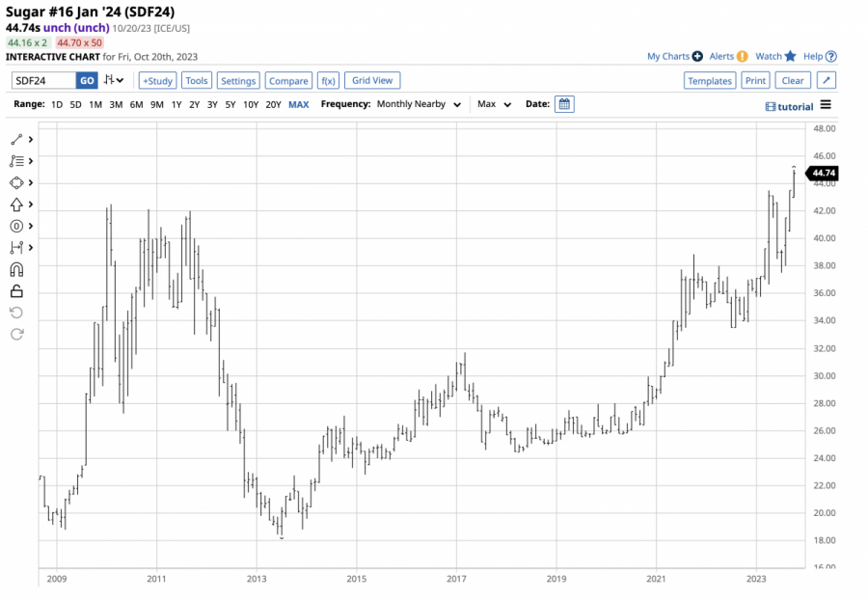Focus the SDF24 symbol input field
Screen dimensions: 868x600
(x=43, y=80)
